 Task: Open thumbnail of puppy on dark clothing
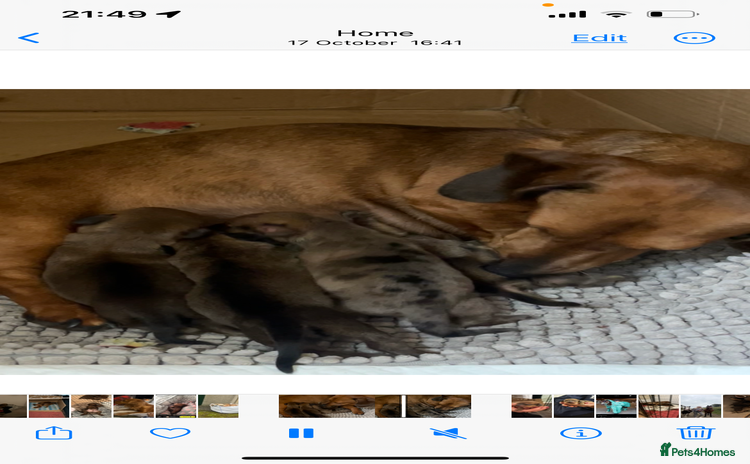[574, 406]
